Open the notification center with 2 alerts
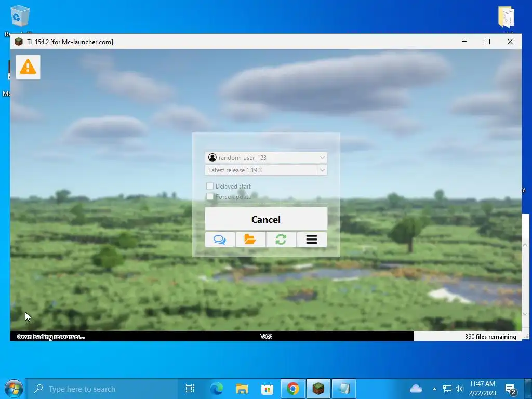The image size is (532, 399). (x=510, y=390)
